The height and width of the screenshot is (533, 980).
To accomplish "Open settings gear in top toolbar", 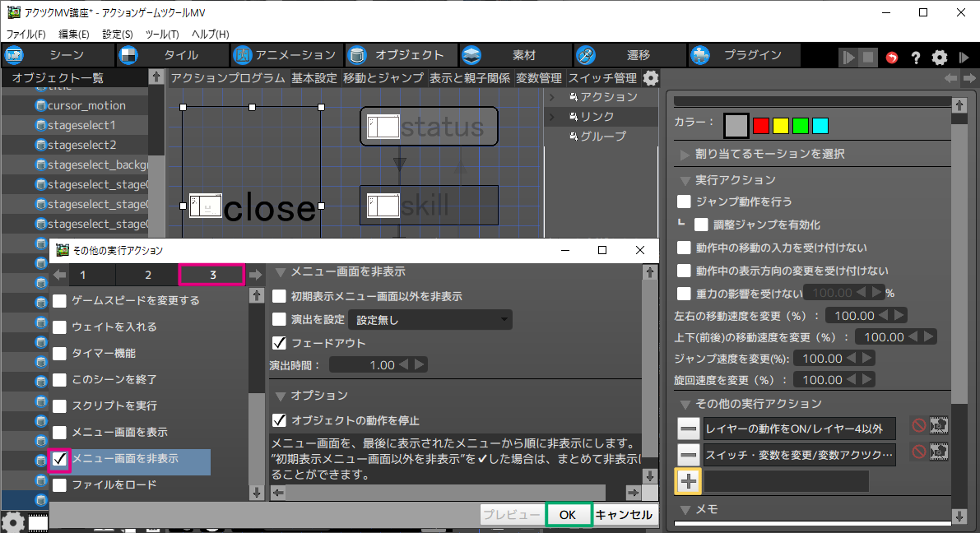I will 939,58.
